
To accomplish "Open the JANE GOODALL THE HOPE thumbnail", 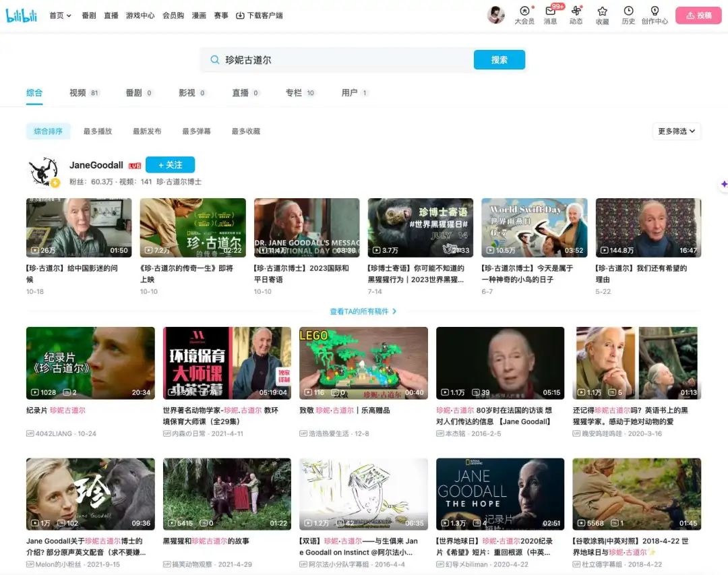I will tap(500, 494).
